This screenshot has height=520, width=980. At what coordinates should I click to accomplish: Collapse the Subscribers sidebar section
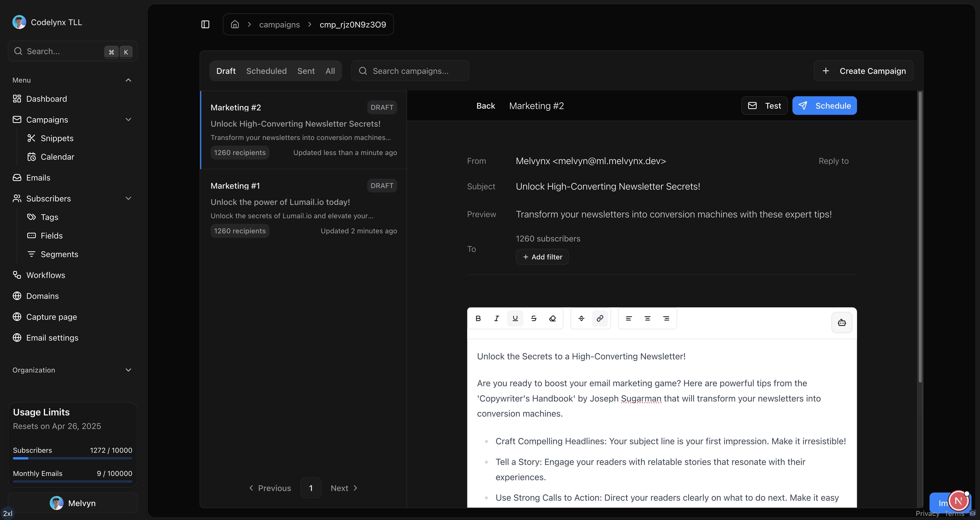tap(128, 198)
